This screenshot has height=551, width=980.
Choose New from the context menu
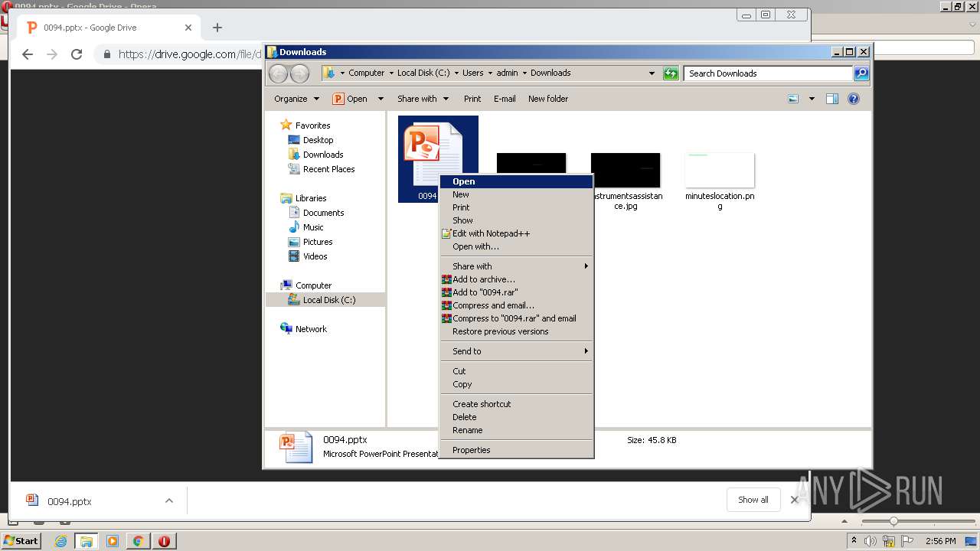pyautogui.click(x=516, y=194)
